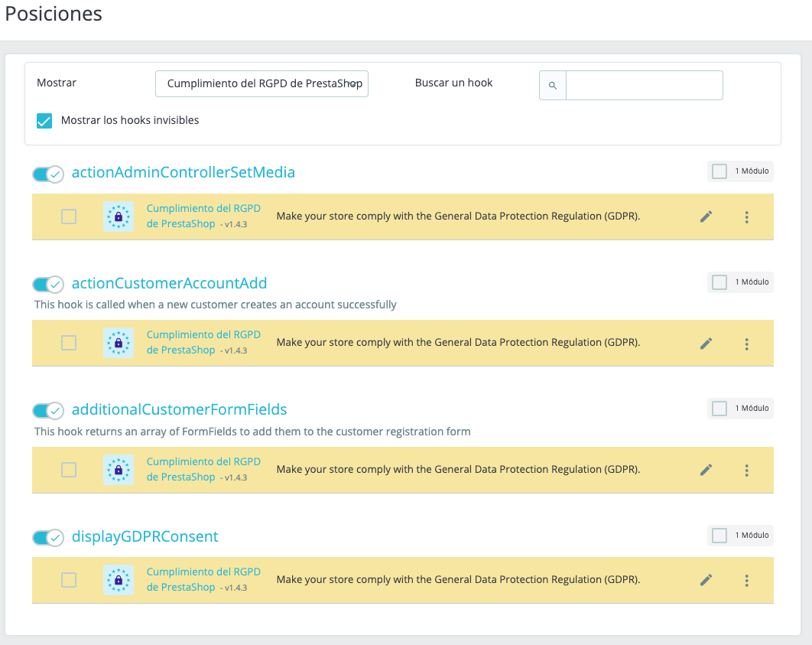This screenshot has height=645, width=812.
Task: Check 1 Módulo box for additionalCustomerFormFields
Action: click(719, 409)
